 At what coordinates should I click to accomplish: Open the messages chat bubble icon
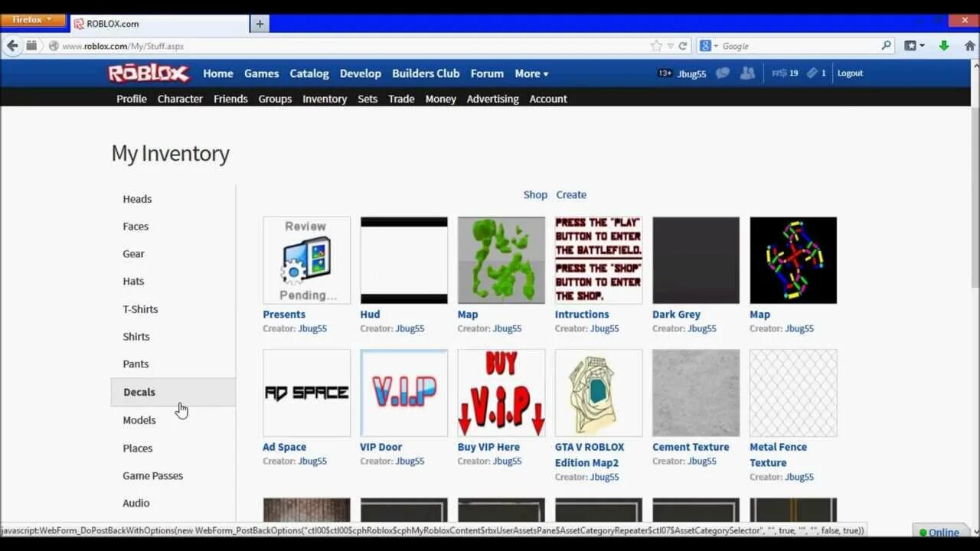[x=723, y=73]
